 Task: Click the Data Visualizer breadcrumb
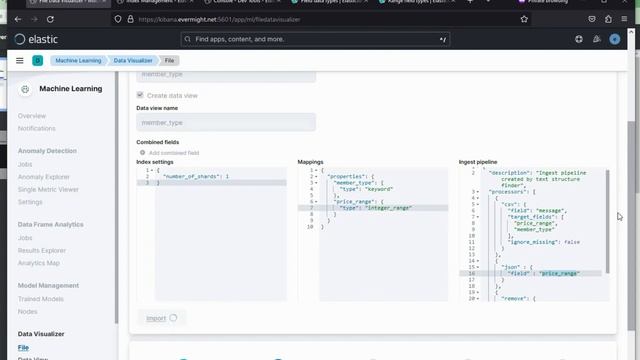tap(133, 60)
